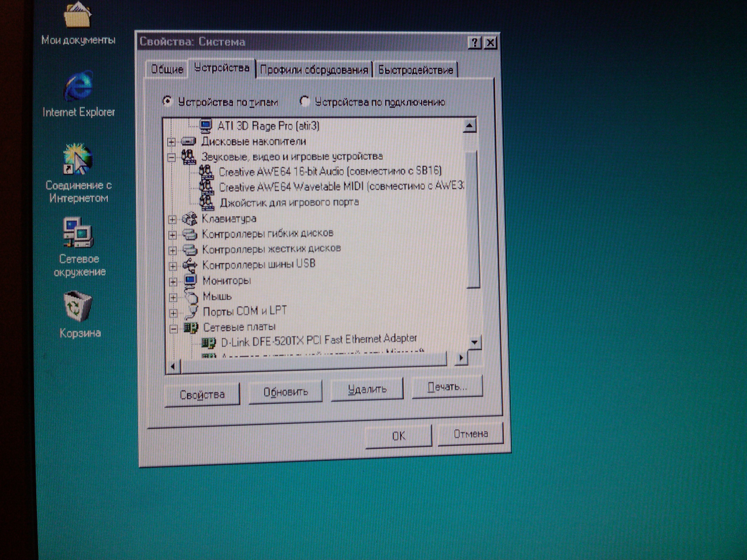The height and width of the screenshot is (560, 747).
Task: Click the scroll down arrow of device list
Action: pos(474,342)
